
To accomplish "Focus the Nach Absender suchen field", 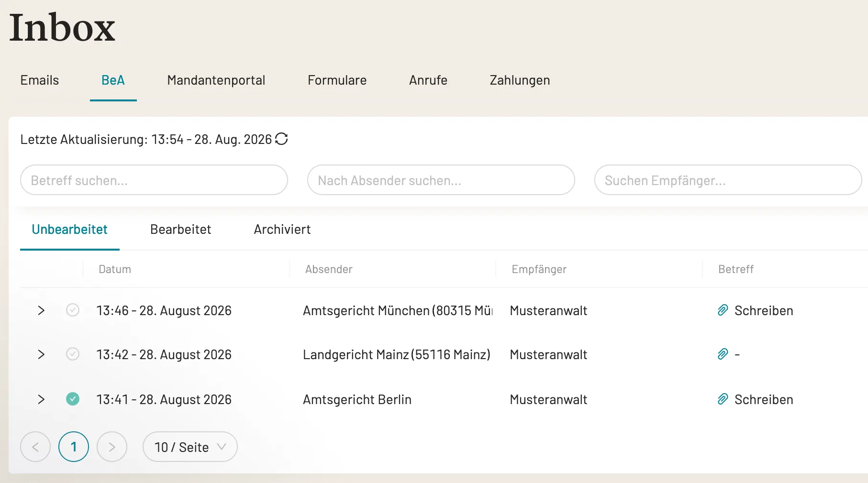I will pos(441,180).
